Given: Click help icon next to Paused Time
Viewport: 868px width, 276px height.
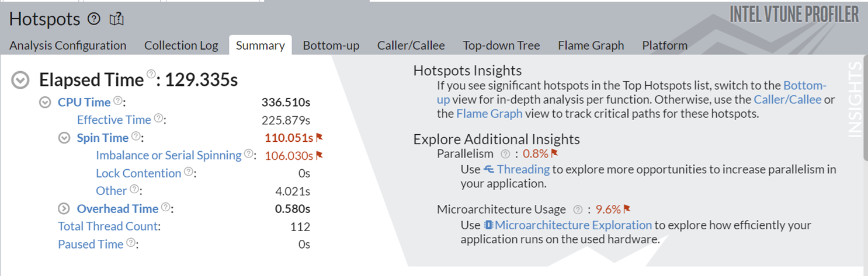Looking at the screenshot, I should click(x=131, y=243).
